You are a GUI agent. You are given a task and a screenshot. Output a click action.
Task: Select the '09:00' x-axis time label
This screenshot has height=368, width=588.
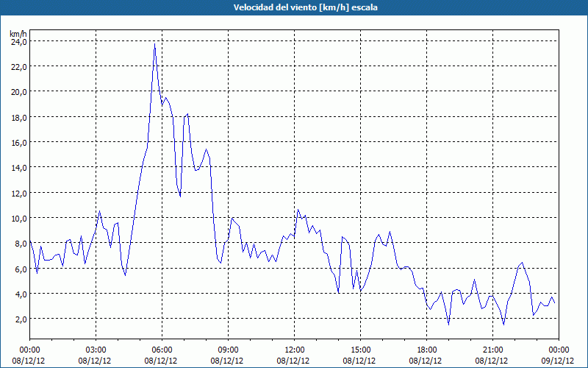228,350
